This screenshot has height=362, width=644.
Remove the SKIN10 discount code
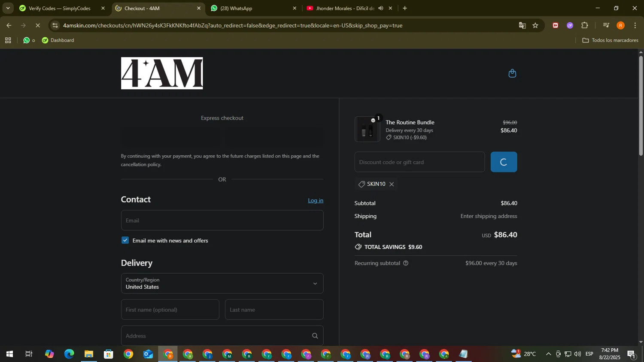392,184
